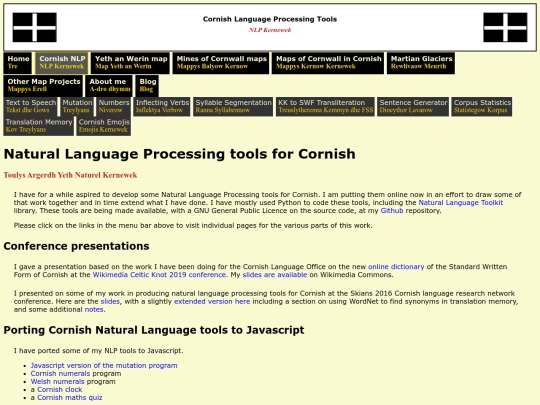This screenshot has height=405, width=540.
Task: Click the 'NLP Kernewek' red subtitle
Action: pyautogui.click(x=270, y=30)
